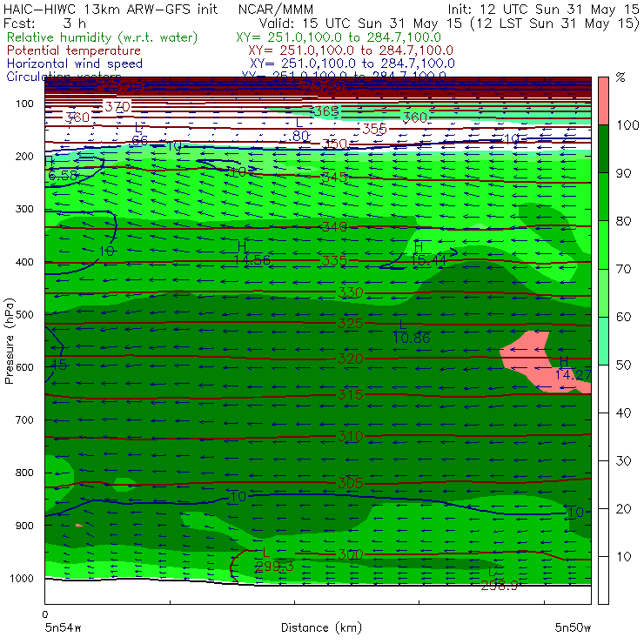
Task: Click the 'Distance (km)' axis title
Action: point(321,627)
